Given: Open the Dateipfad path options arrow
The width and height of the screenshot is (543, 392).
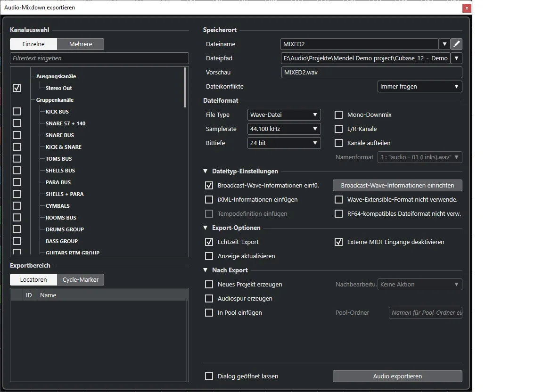Looking at the screenshot, I should pyautogui.click(x=456, y=58).
